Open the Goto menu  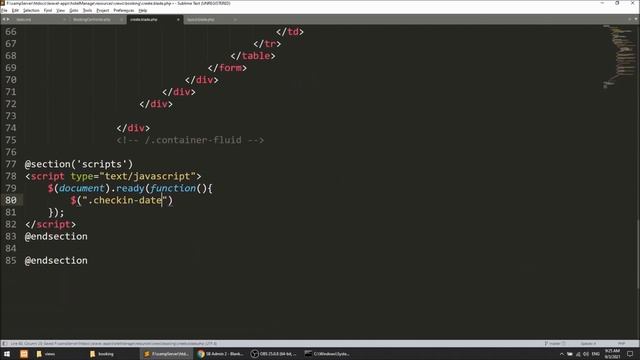point(73,10)
